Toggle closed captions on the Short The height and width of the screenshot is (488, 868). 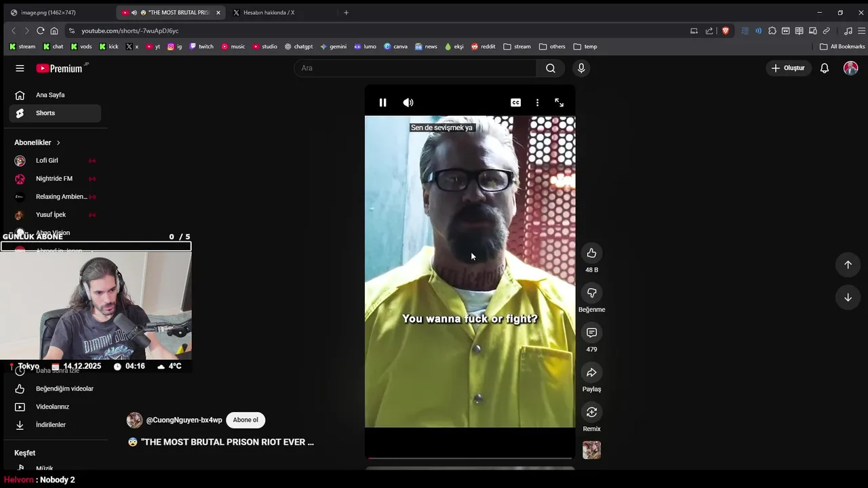516,102
